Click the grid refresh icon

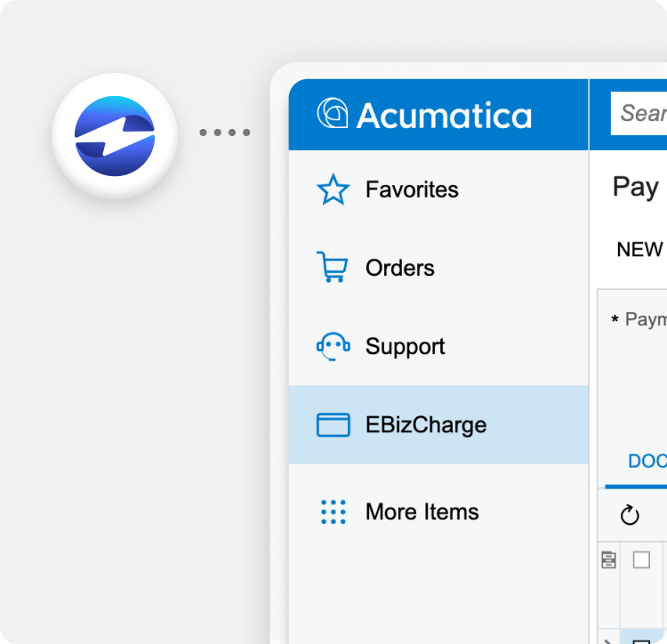tap(630, 515)
